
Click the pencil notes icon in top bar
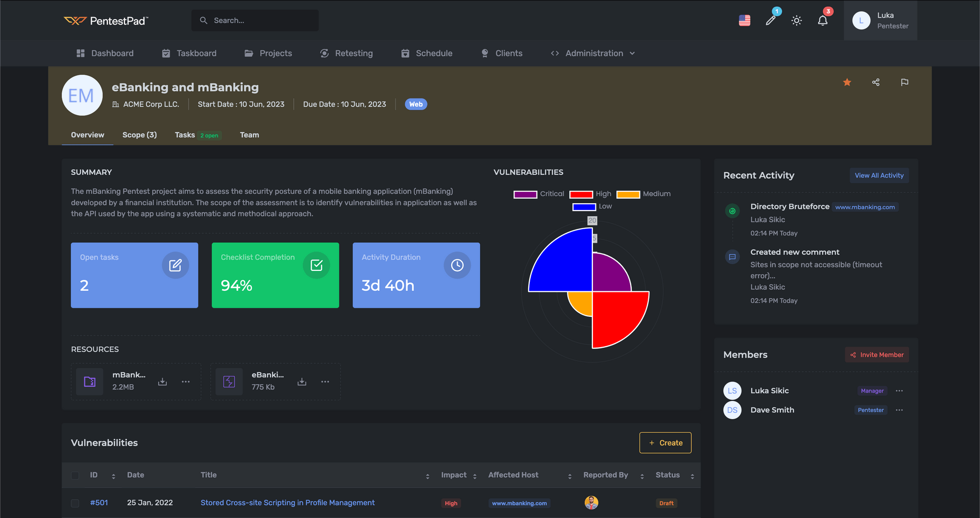(x=771, y=21)
